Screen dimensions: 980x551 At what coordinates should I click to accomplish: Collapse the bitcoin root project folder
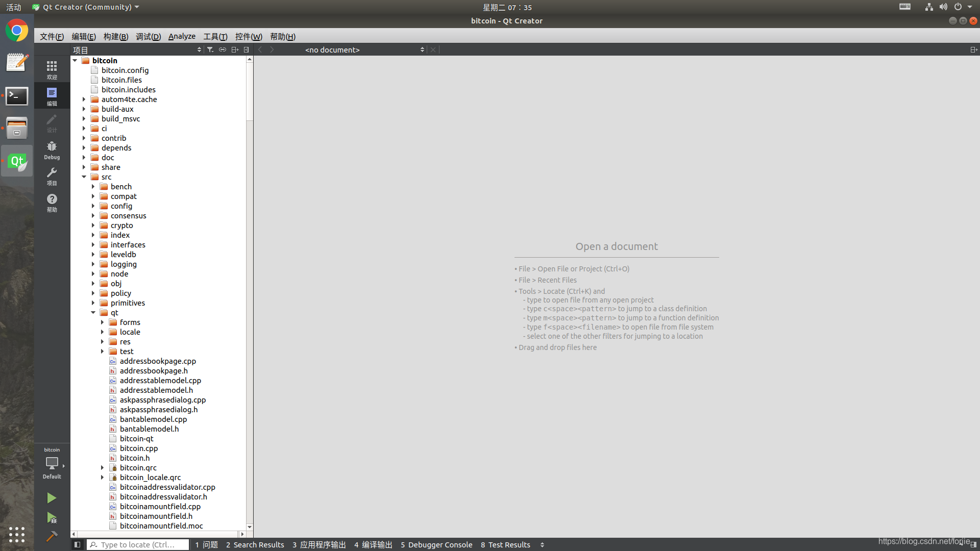[x=75, y=60]
